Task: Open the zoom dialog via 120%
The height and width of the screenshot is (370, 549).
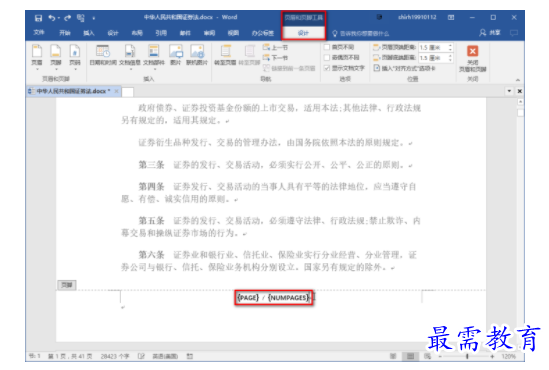Action: (508, 356)
